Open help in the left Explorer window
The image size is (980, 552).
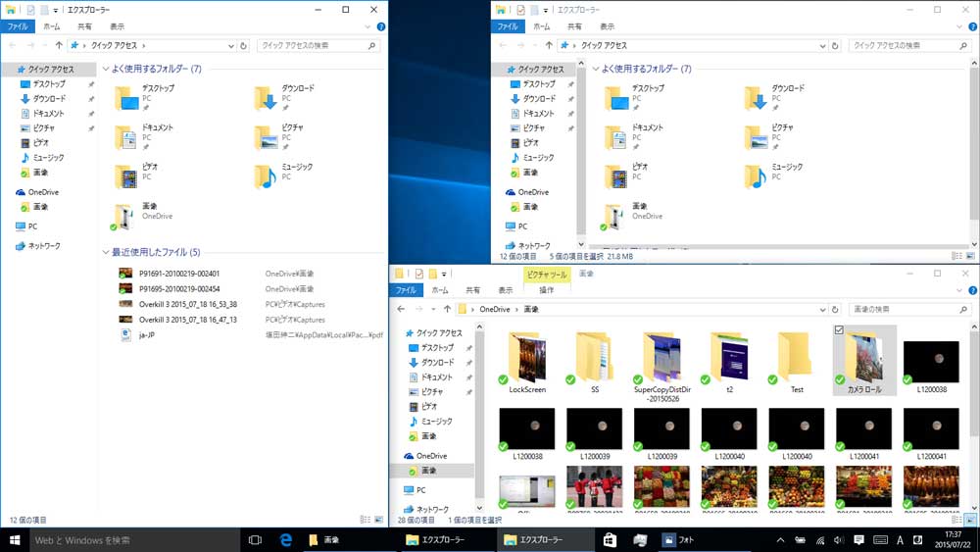click(380, 26)
